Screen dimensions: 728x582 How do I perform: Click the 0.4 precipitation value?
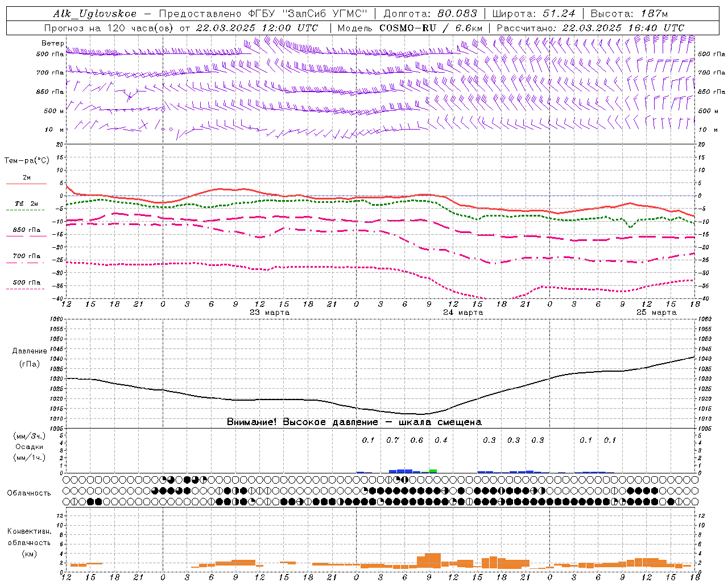pyautogui.click(x=441, y=440)
